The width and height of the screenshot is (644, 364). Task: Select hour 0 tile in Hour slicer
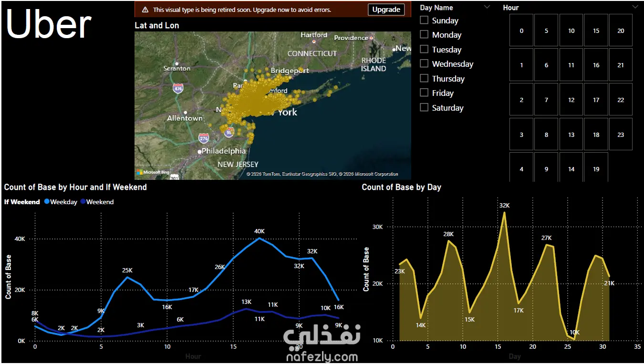point(521,30)
